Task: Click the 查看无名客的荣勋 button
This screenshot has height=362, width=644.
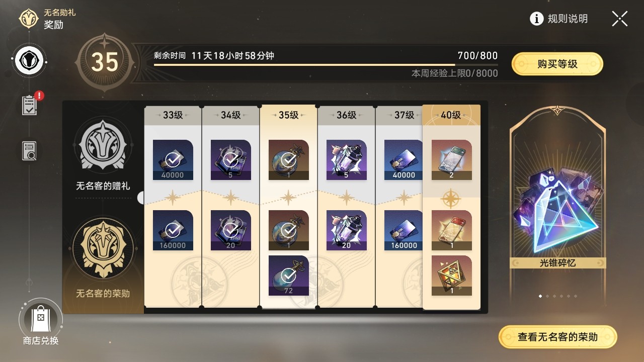Action: (557, 337)
